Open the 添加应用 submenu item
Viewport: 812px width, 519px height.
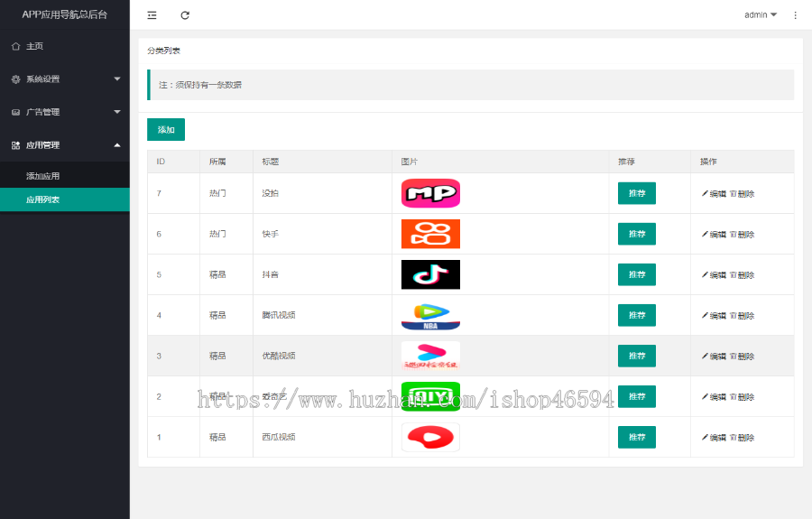[65, 176]
